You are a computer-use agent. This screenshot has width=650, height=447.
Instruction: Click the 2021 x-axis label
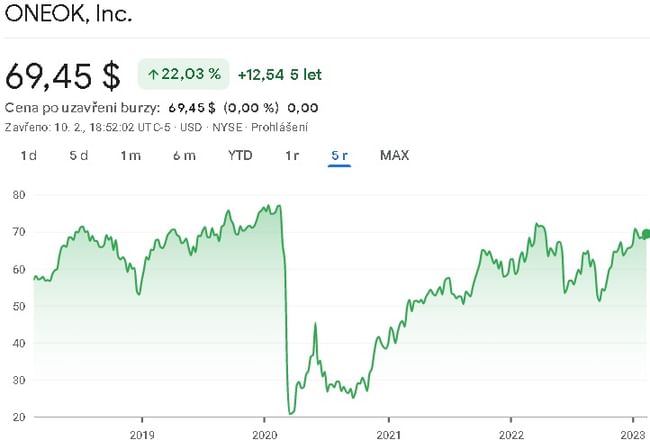[387, 436]
